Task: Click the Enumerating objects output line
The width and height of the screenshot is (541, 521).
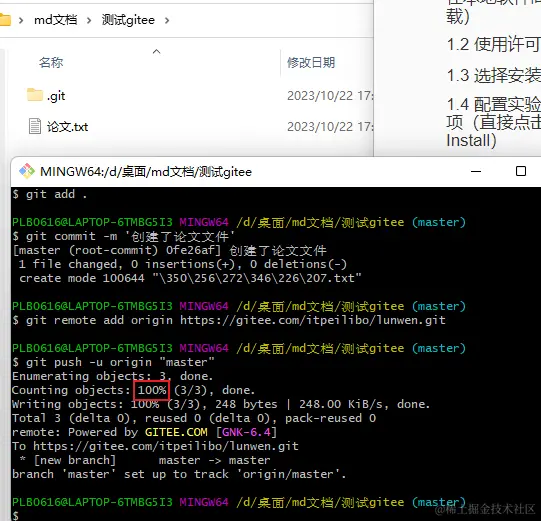Action: point(112,376)
